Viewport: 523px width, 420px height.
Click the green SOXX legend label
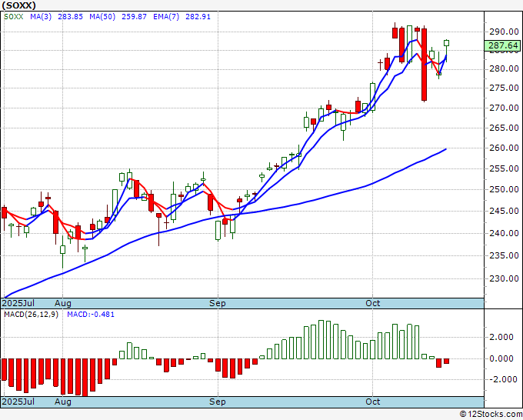pos(14,17)
